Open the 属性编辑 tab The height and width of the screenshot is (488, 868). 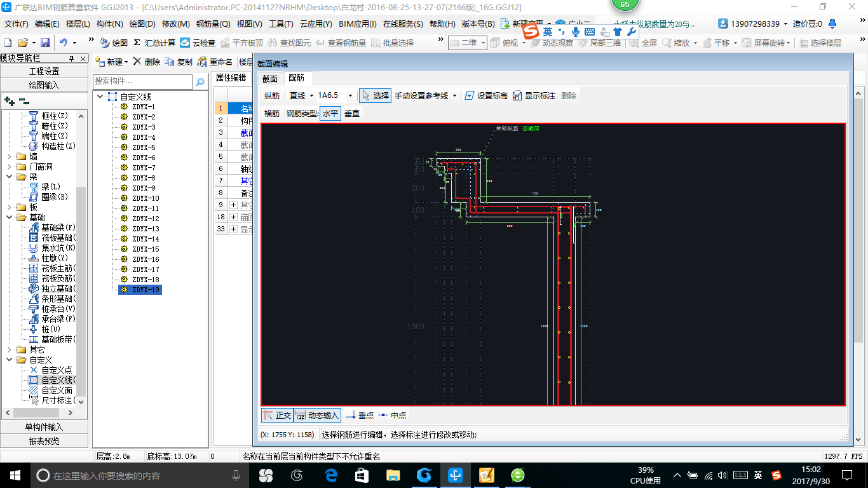pyautogui.click(x=231, y=78)
